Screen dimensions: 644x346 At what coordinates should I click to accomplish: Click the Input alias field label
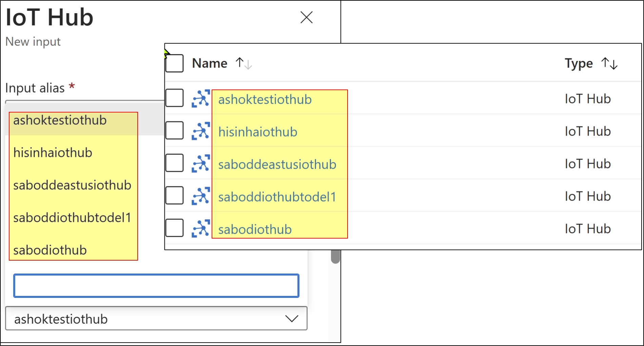(35, 88)
